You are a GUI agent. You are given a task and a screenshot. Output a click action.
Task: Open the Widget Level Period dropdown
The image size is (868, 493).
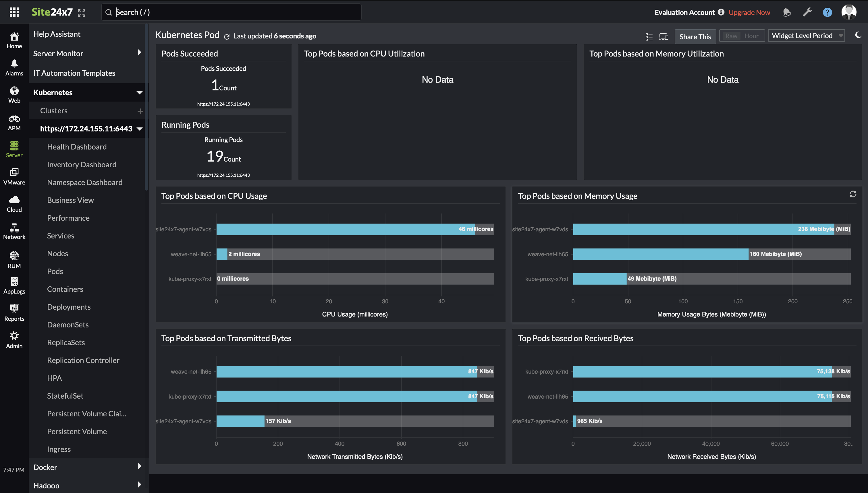[x=806, y=36]
